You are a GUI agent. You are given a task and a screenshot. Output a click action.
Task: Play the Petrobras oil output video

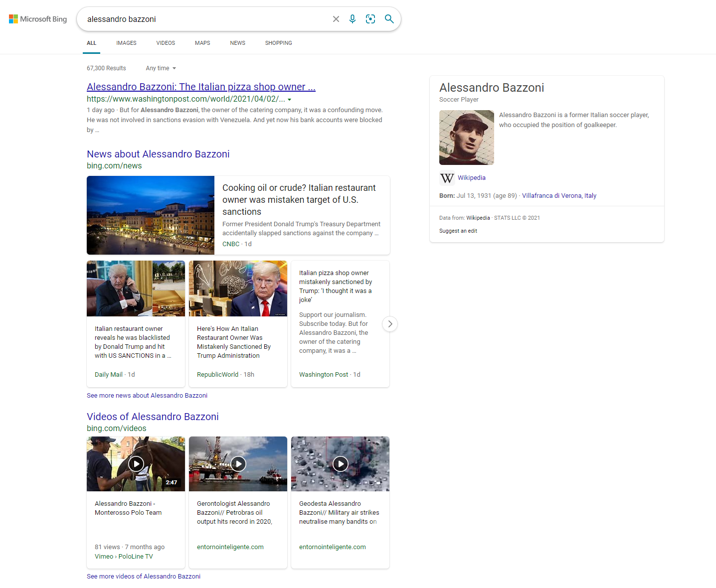click(x=238, y=464)
